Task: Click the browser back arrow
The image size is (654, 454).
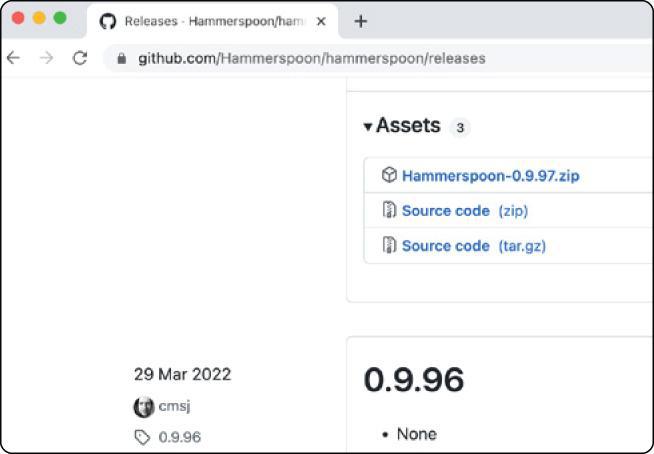Action: click(13, 58)
